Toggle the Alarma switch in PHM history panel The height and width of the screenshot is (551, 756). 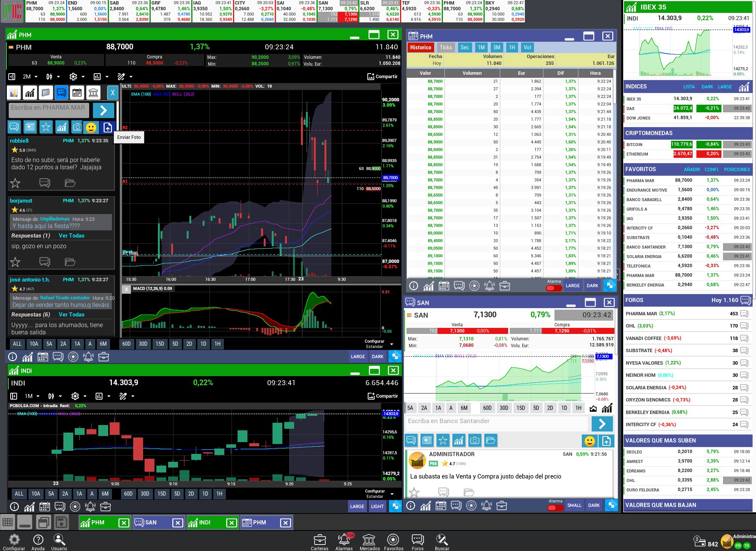554,288
